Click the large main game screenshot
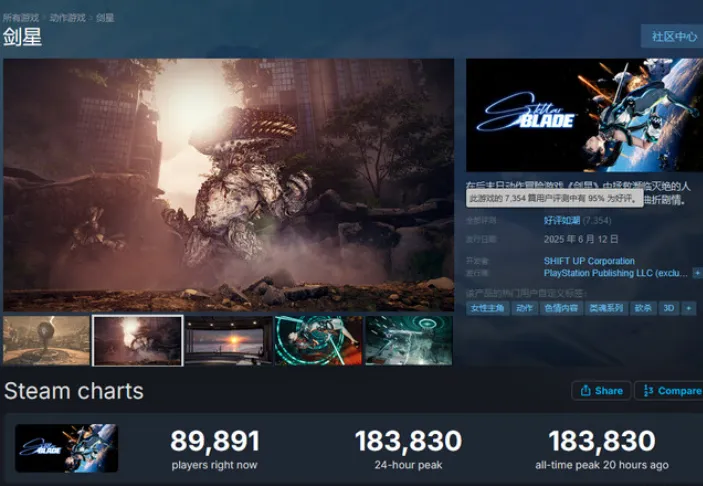 pyautogui.click(x=229, y=185)
